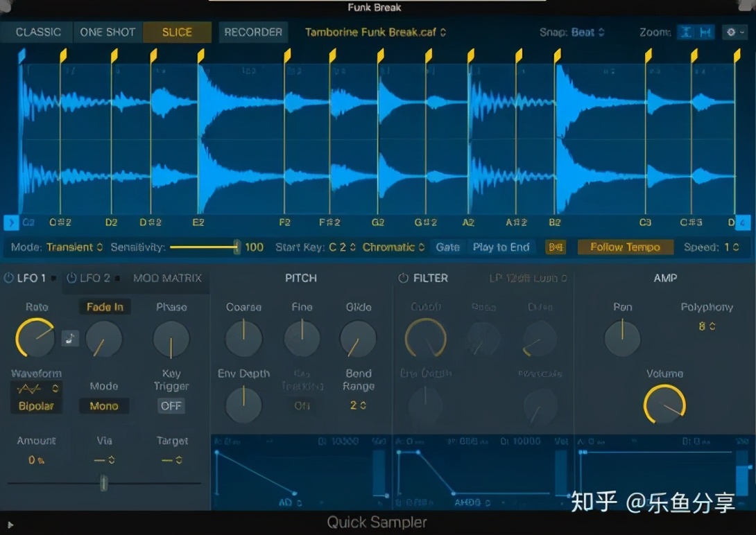Toggle the Follow Tempo button
Viewport: 756px width, 535px height.
coord(625,247)
